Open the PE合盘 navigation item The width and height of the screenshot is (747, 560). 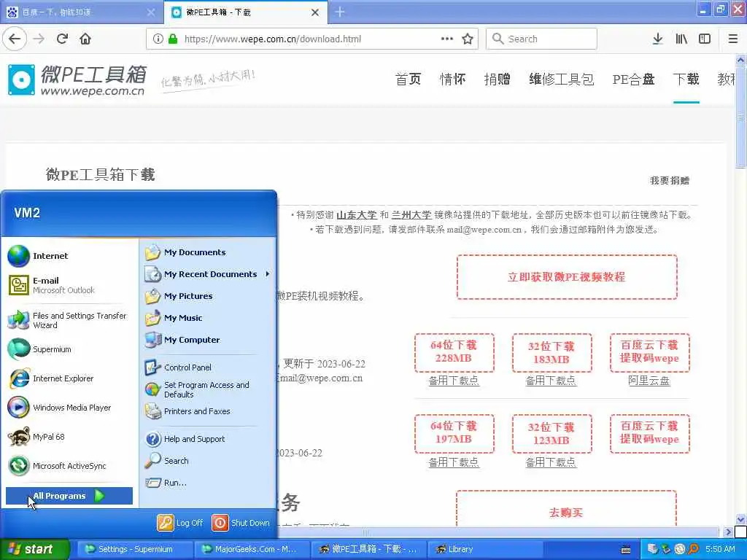coord(634,79)
